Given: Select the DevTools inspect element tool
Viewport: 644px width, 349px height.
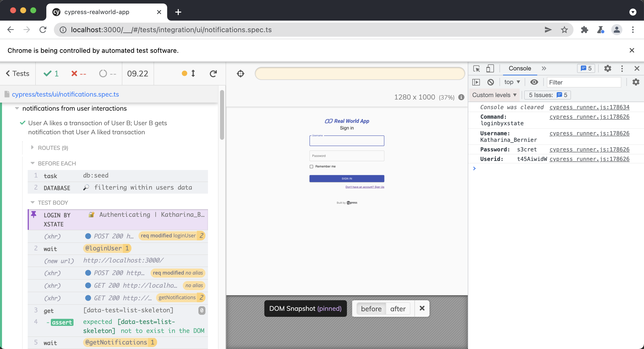Looking at the screenshot, I should click(476, 68).
